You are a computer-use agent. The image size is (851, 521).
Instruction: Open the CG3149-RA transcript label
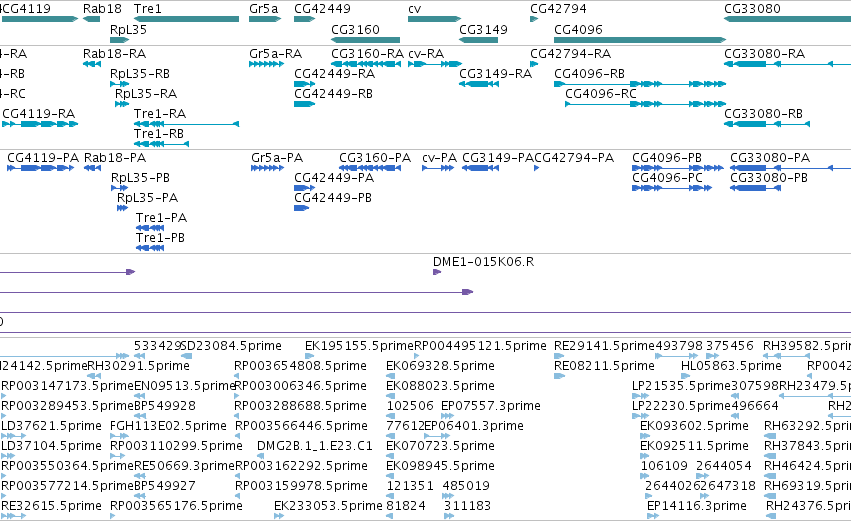496,74
